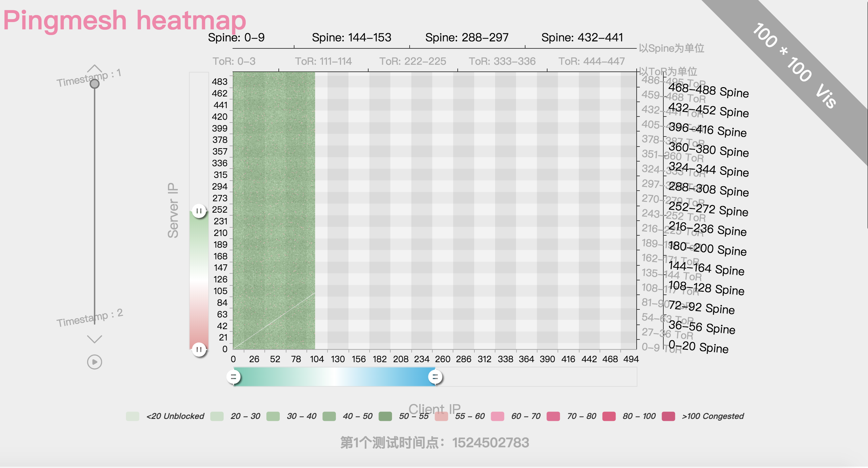Viewport: 868px width, 468px height.
Task: Click the left horizontal zoom handle
Action: [233, 377]
